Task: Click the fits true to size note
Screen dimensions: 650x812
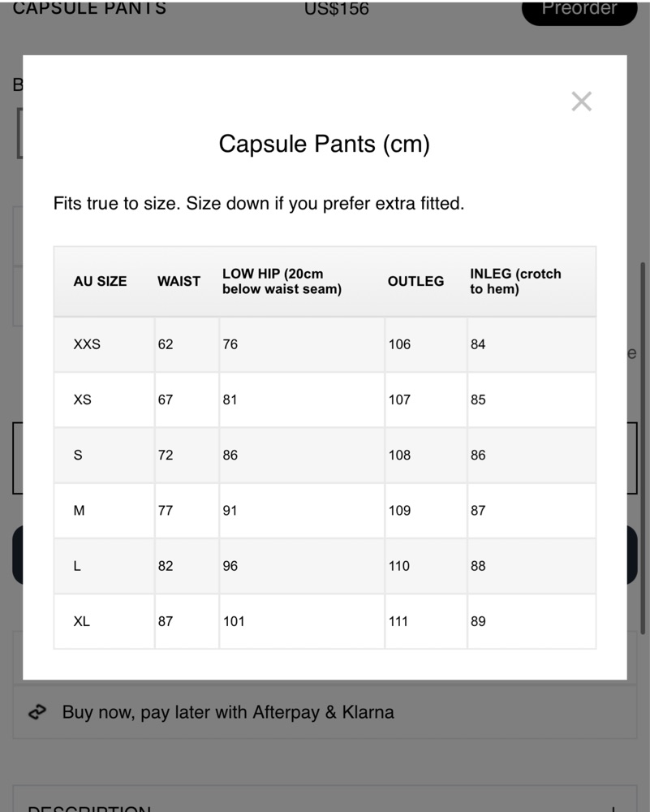Action: click(259, 204)
